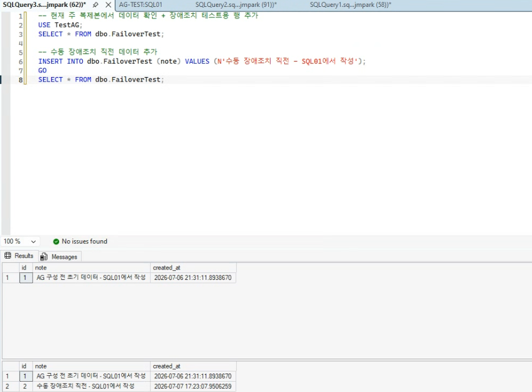
Task: Click the created_at cell 2026-07-07 17:23:07
Action: pyautogui.click(x=193, y=387)
